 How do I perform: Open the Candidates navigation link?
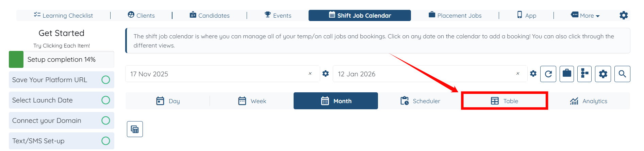[210, 15]
